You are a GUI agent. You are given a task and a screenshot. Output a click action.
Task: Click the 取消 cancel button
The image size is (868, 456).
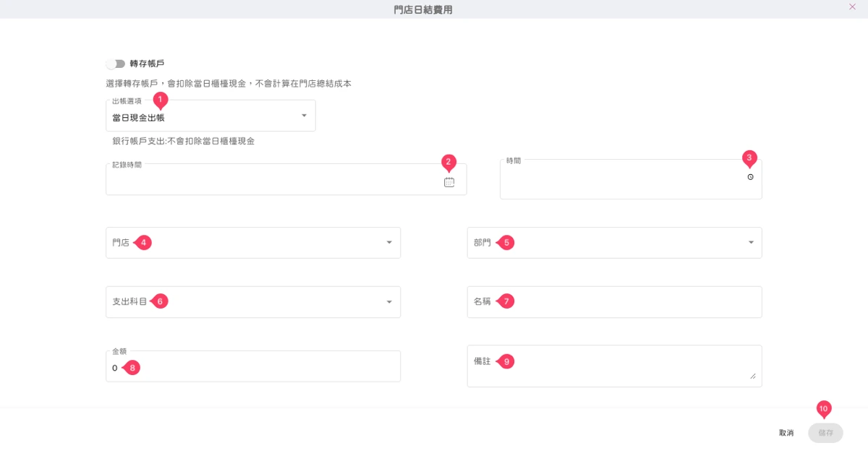click(x=786, y=433)
